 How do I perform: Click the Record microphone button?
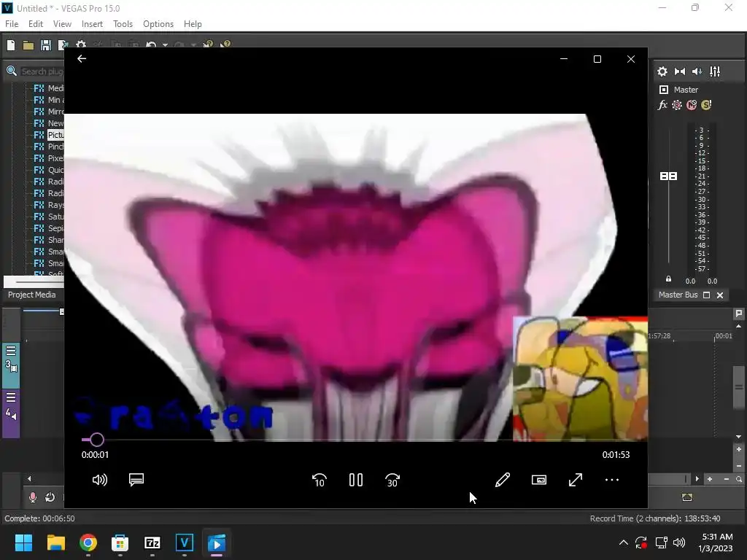tap(32, 497)
